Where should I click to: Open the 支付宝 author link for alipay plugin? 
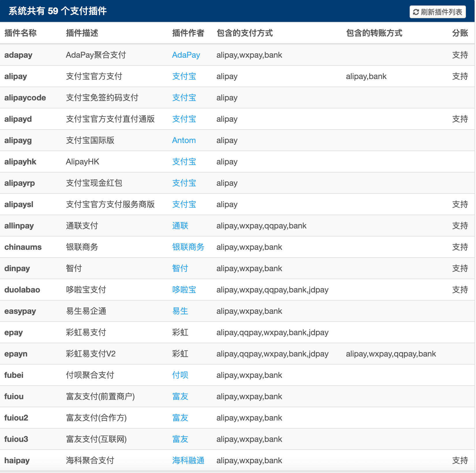[184, 76]
